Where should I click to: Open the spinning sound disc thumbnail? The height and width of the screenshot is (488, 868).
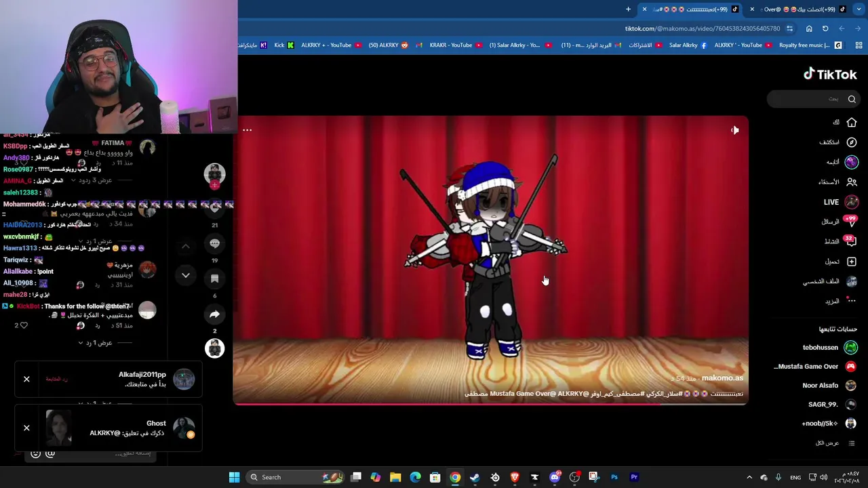[x=215, y=348]
